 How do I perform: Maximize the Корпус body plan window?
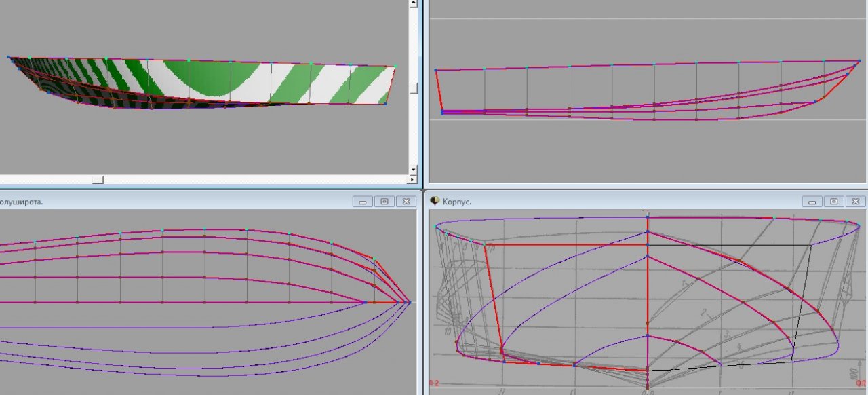(x=833, y=202)
